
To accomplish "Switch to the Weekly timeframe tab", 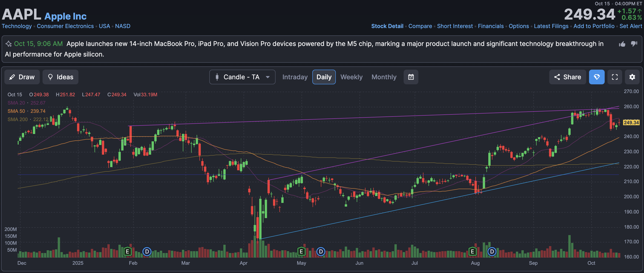I will tap(351, 77).
